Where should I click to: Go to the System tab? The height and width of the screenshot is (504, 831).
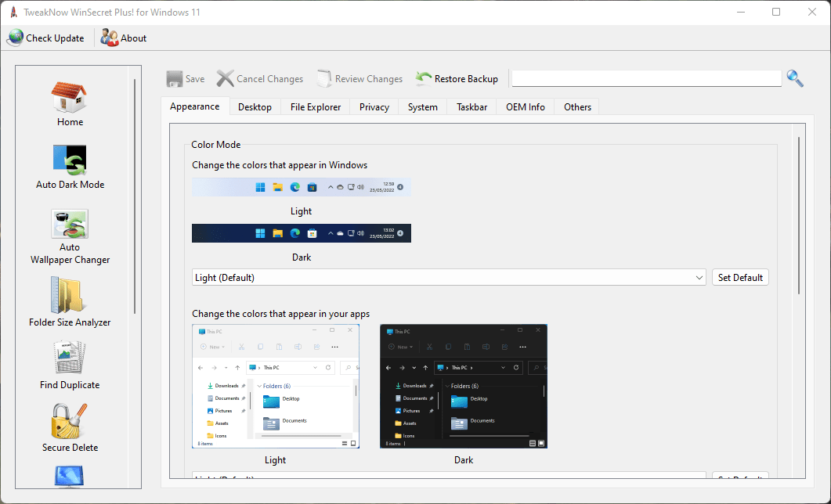(422, 107)
